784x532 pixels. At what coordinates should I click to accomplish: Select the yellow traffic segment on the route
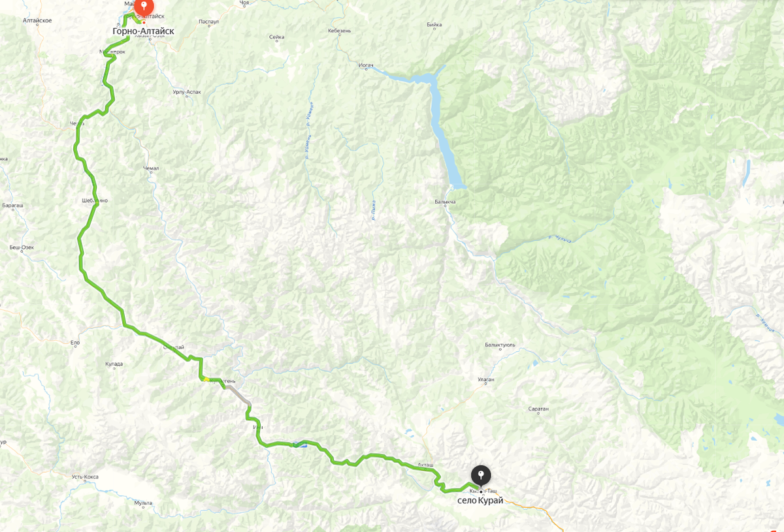click(x=205, y=378)
